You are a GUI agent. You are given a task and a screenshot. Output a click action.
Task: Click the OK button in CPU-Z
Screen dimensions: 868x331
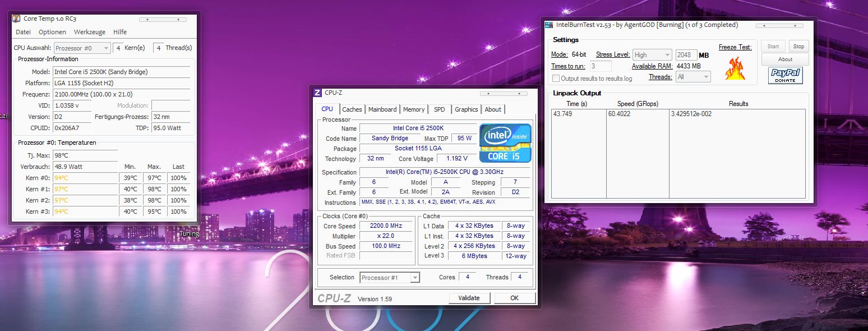point(515,298)
